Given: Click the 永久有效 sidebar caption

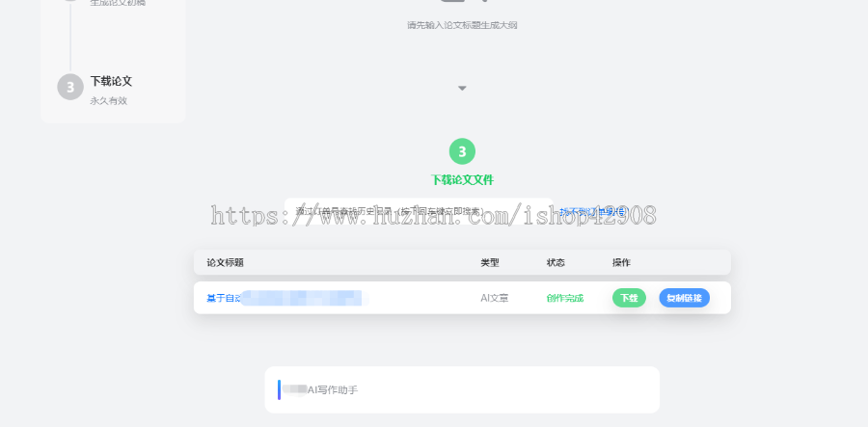Looking at the screenshot, I should tap(108, 101).
